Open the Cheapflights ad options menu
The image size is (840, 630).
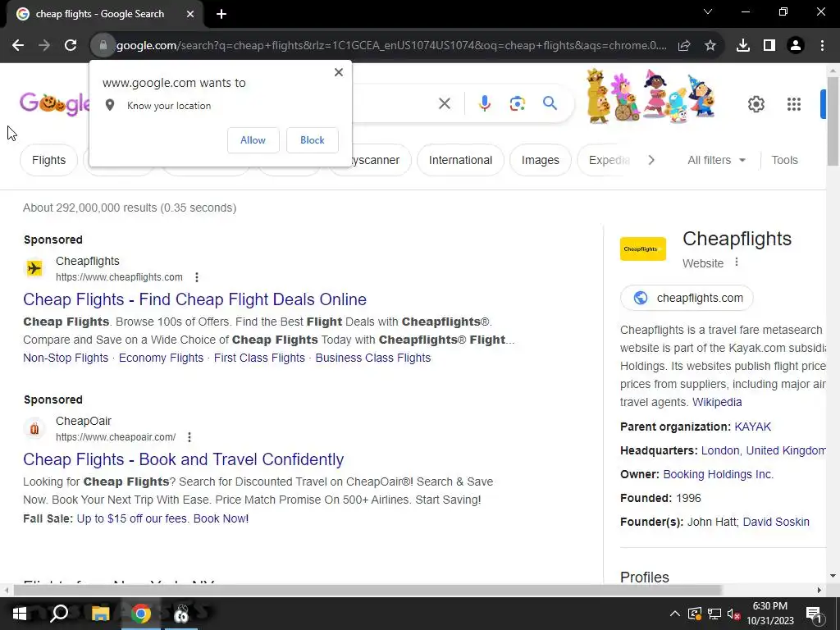pos(197,277)
